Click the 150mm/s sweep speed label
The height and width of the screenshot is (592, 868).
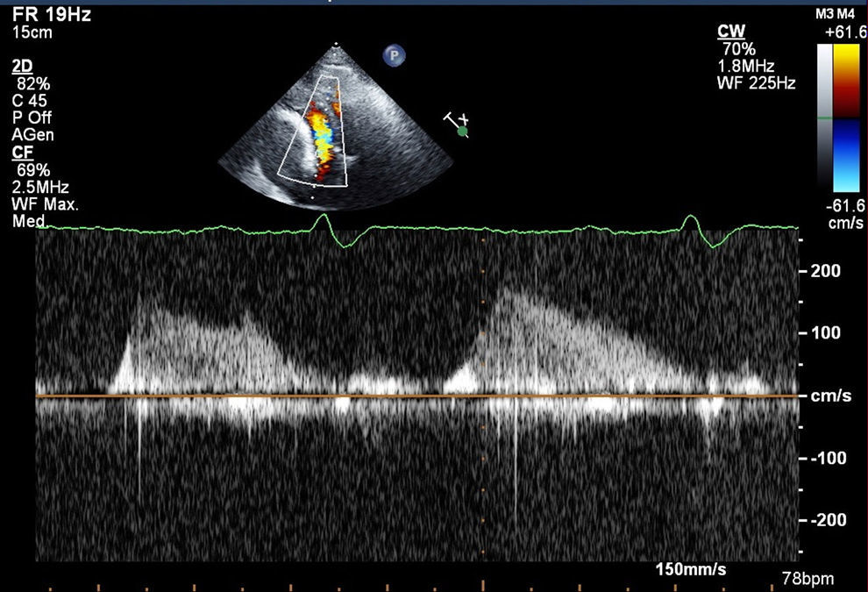pos(690,569)
